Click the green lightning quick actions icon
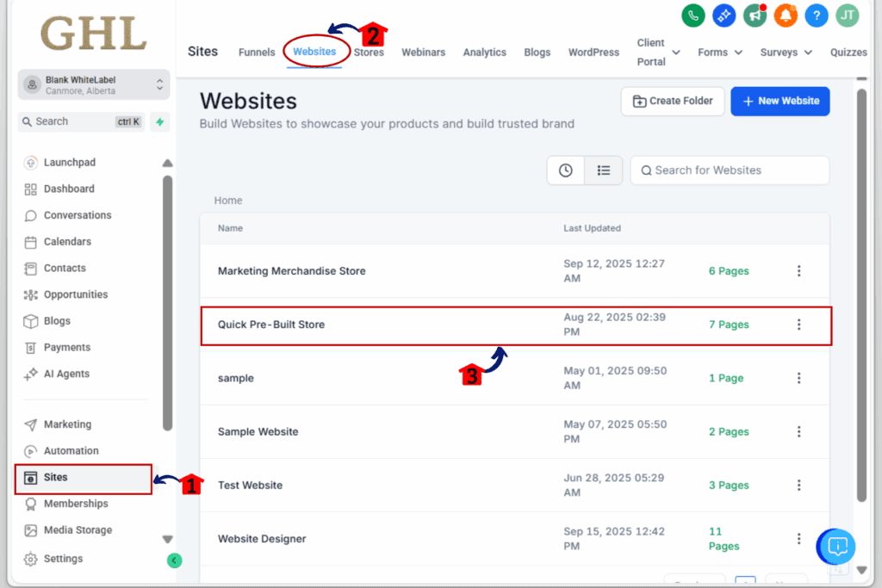 pos(159,121)
